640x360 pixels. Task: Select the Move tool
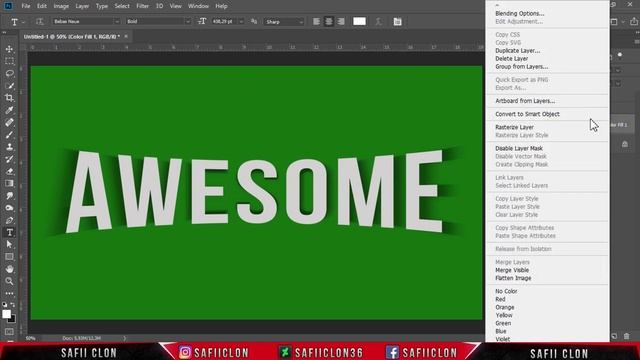(9, 49)
